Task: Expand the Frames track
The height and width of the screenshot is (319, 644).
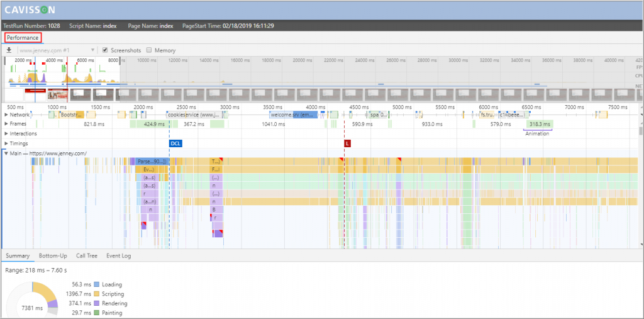Action: 6,124
